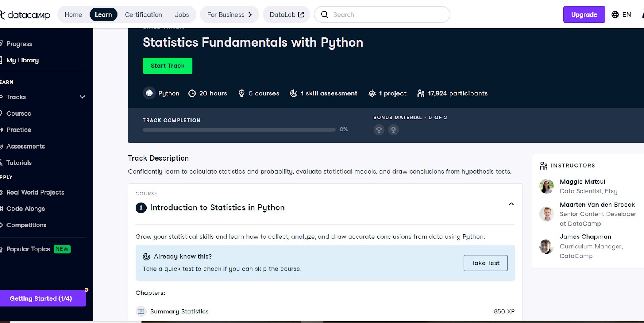Viewport: 644px width, 323px height.
Task: Select the Learn nav tab
Action: tap(103, 14)
